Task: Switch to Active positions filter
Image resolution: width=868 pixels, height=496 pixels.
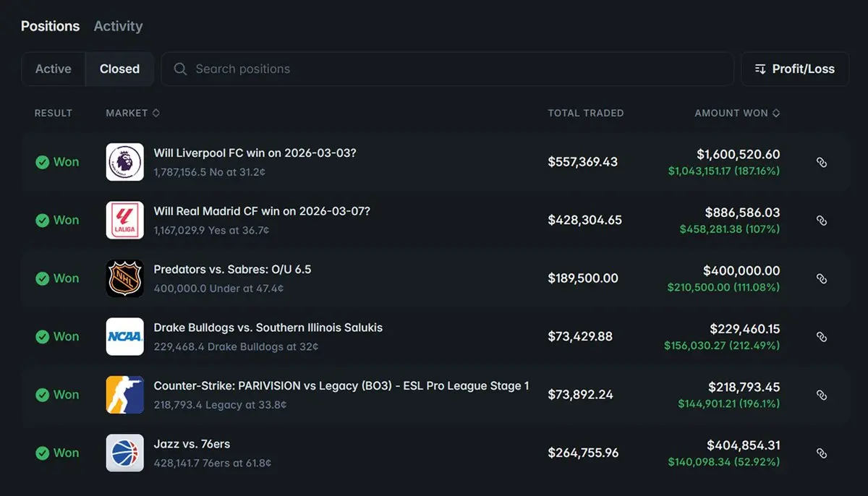Action: 54,69
